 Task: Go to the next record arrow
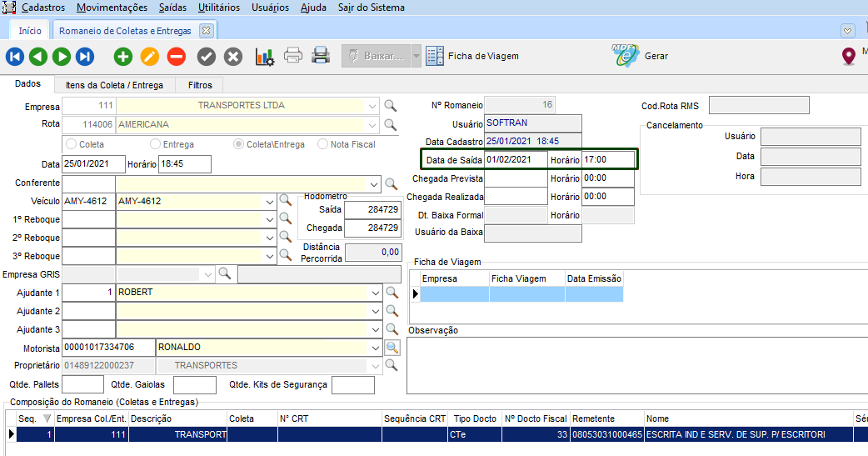pos(62,57)
